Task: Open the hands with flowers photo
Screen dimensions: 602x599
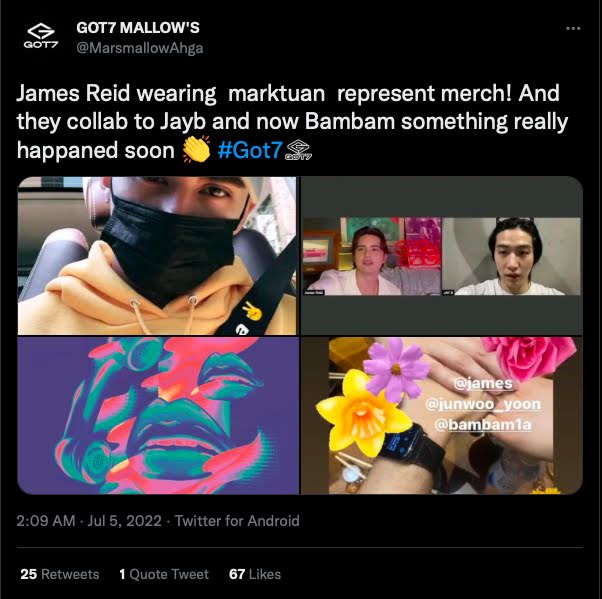Action: [x=442, y=415]
